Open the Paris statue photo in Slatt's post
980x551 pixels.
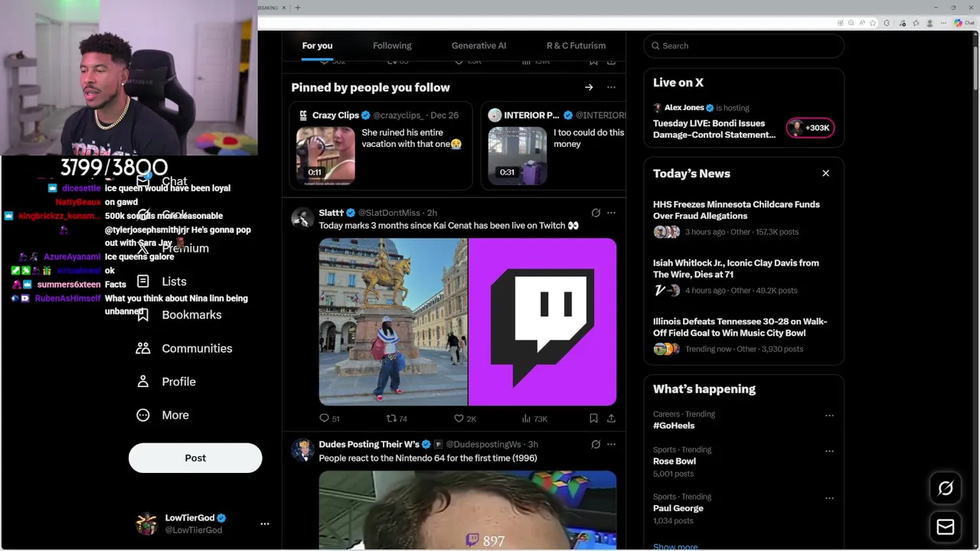(393, 321)
